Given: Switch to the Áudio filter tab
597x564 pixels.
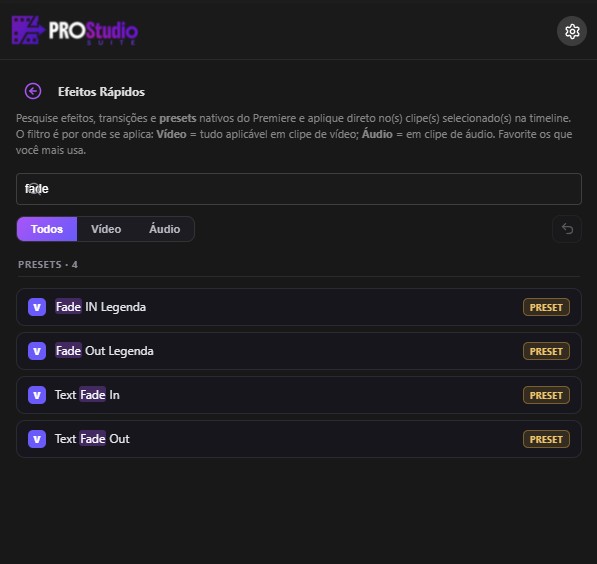Looking at the screenshot, I should (x=164, y=229).
